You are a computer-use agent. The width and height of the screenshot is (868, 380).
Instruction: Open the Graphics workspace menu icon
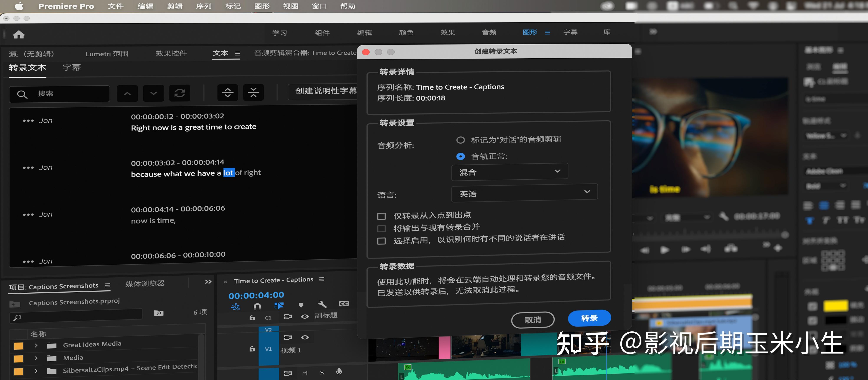point(547,33)
